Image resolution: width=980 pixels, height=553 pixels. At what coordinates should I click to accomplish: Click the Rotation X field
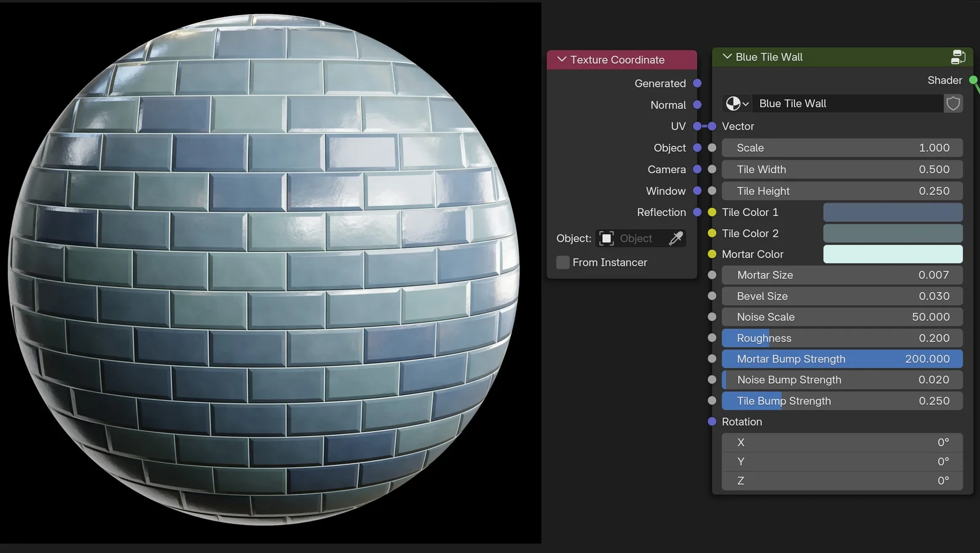(842, 442)
